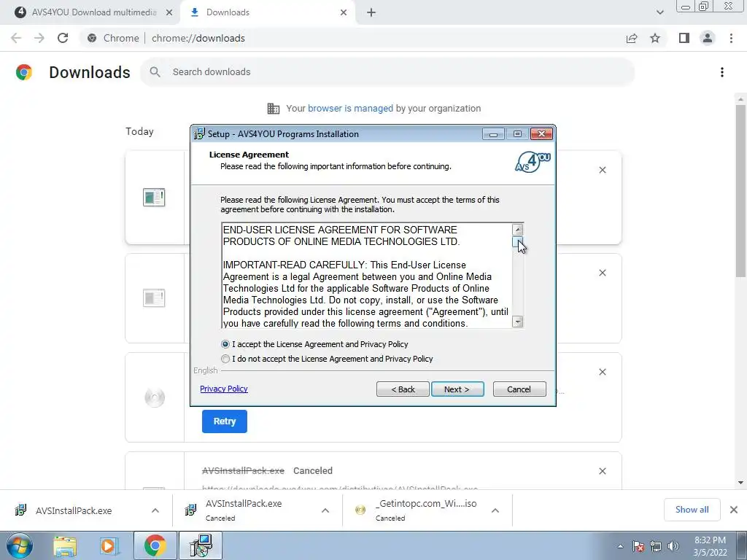Select I do not accept License Agreement

[x=225, y=359]
